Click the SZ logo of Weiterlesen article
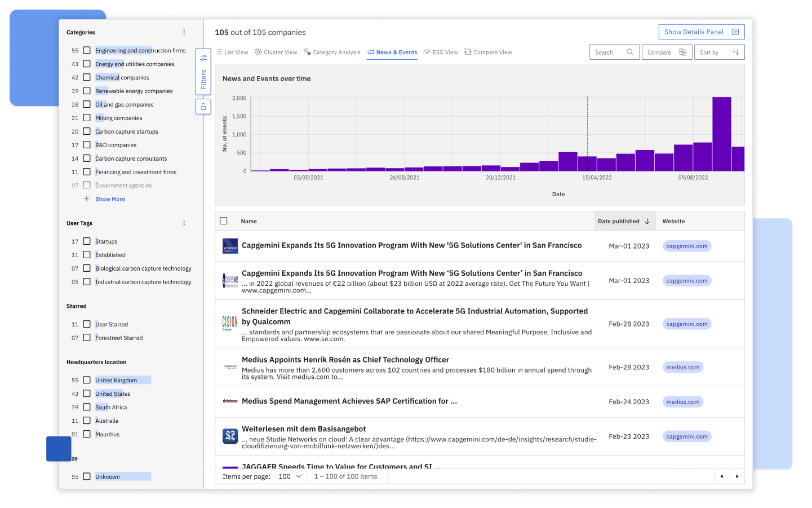The height and width of the screenshot is (508, 812). click(x=230, y=436)
